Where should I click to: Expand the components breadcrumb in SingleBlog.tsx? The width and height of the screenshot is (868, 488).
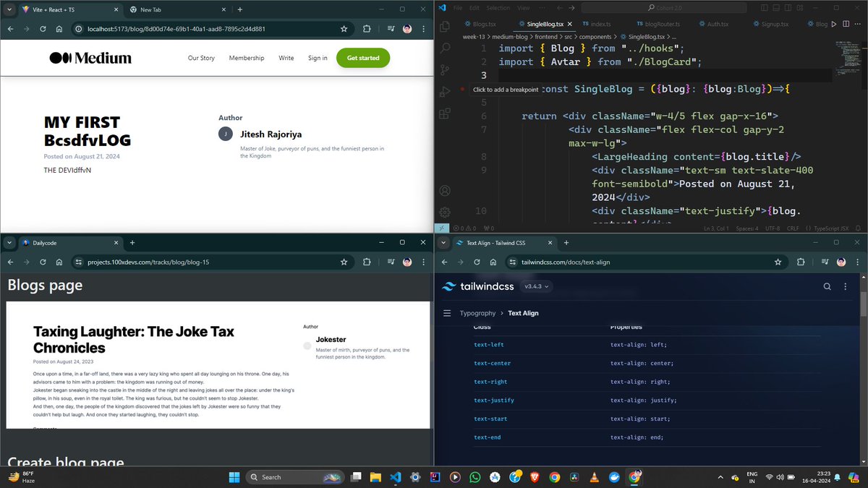595,36
